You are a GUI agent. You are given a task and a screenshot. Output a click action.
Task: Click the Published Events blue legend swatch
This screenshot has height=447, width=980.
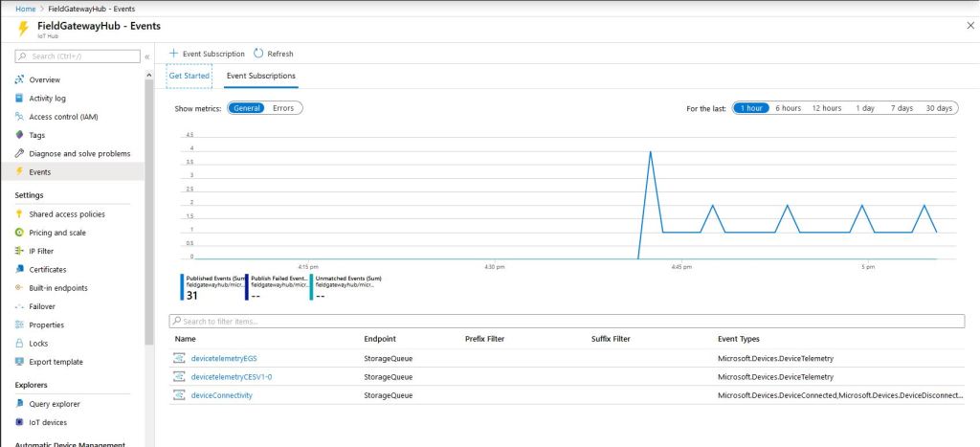182,286
